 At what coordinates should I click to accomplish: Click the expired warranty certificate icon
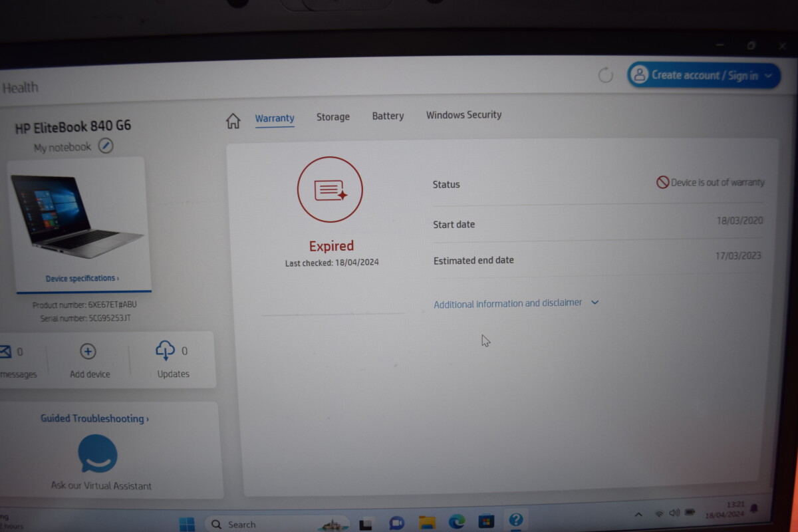pyautogui.click(x=330, y=190)
